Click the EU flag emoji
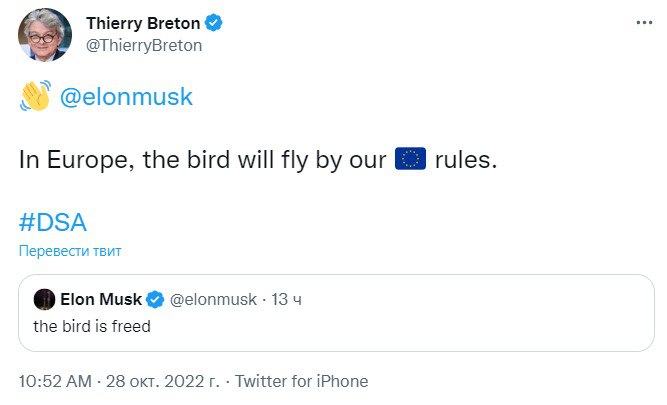The width and height of the screenshot is (667, 405). pyautogui.click(x=411, y=158)
